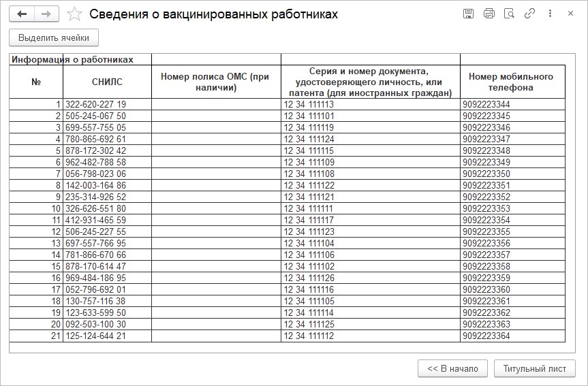Viewport: 588px width, 386px height.
Task: Select SNILS cell '142-003-164 86'
Action: (107, 185)
